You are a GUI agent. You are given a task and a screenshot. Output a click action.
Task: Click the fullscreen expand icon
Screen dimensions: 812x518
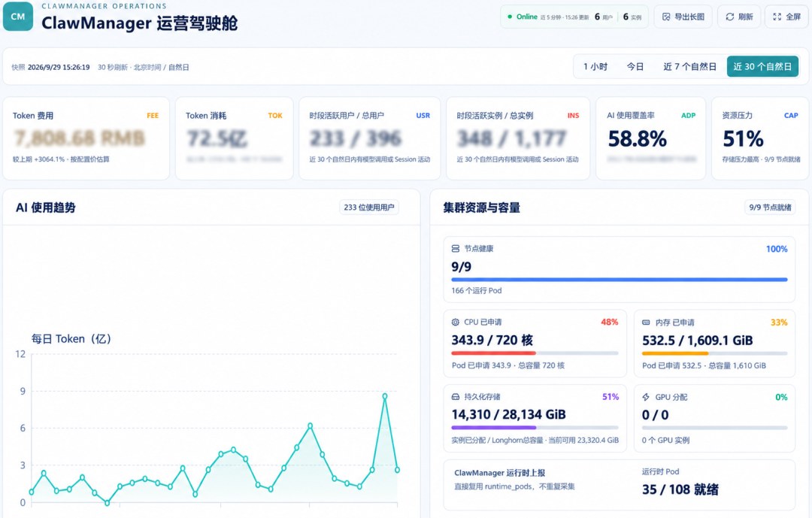[777, 17]
